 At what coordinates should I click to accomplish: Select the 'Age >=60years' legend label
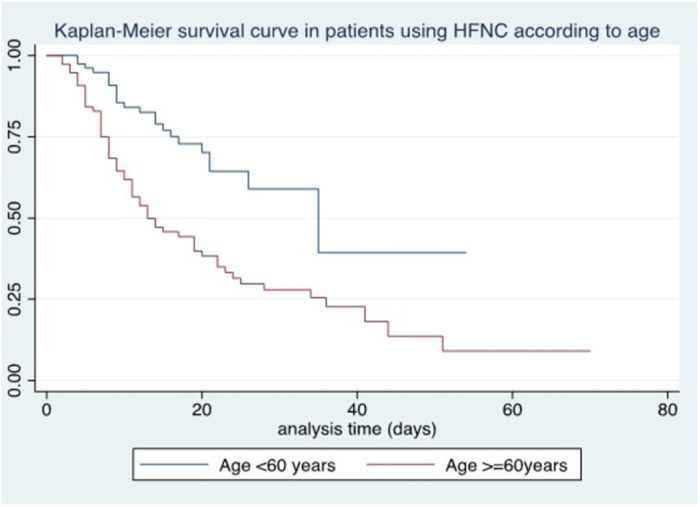tap(506, 465)
